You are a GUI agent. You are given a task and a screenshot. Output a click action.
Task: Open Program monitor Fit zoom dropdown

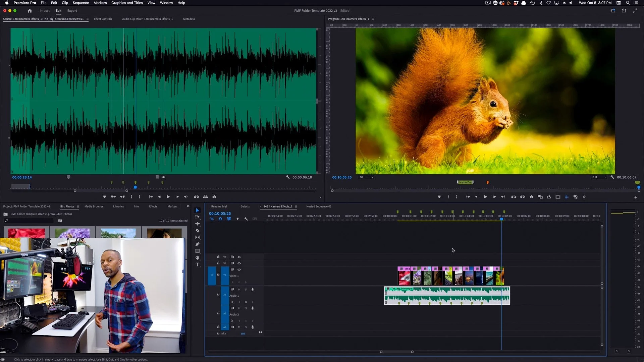click(x=366, y=177)
